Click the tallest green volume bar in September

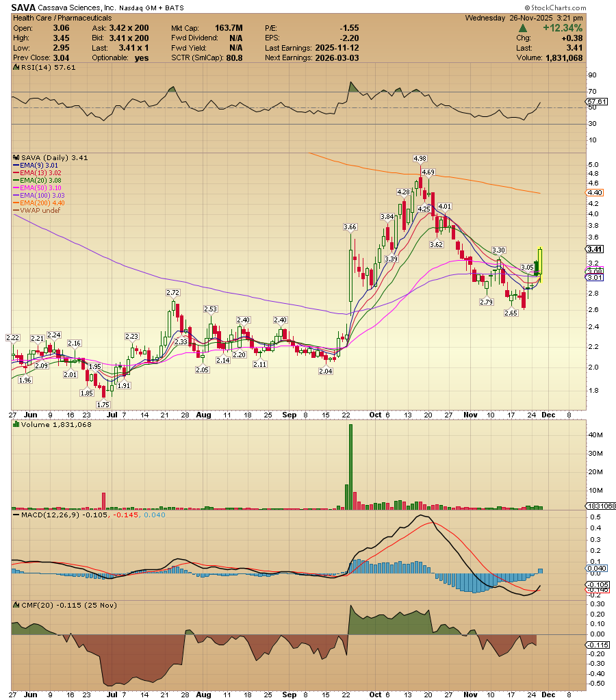(350, 467)
